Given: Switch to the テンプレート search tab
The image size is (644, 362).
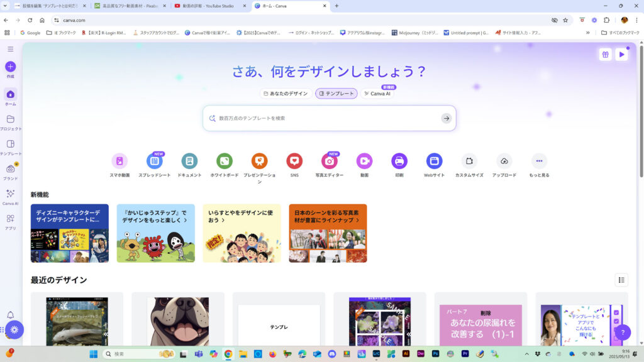Looking at the screenshot, I should [x=336, y=94].
